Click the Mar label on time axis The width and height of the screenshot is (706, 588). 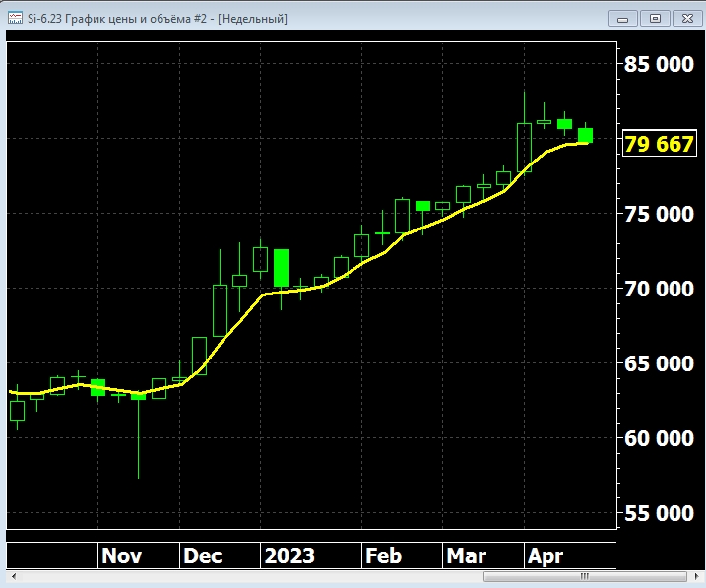click(x=466, y=556)
